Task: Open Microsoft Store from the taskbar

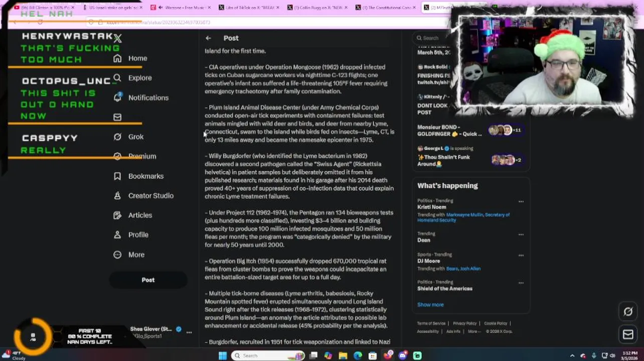Action: [x=373, y=355]
